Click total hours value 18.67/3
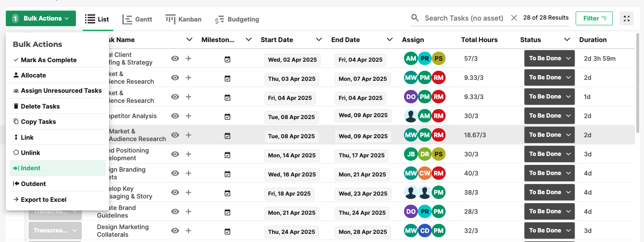The height and width of the screenshot is (242, 644). pyautogui.click(x=475, y=135)
